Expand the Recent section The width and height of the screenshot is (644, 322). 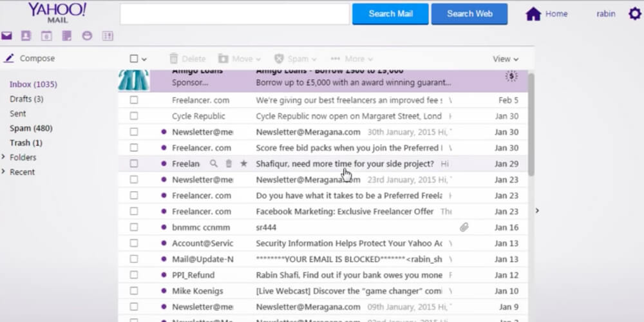coord(3,171)
